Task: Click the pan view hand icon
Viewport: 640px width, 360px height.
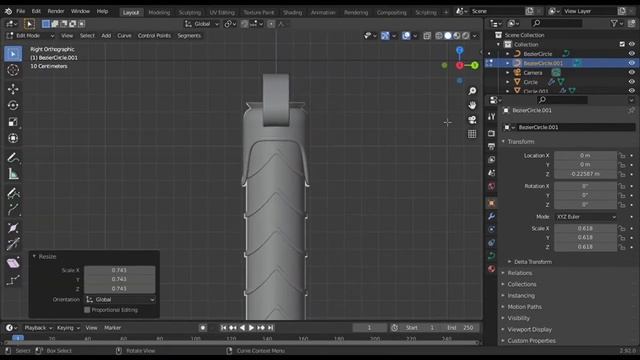Action: tap(472, 105)
